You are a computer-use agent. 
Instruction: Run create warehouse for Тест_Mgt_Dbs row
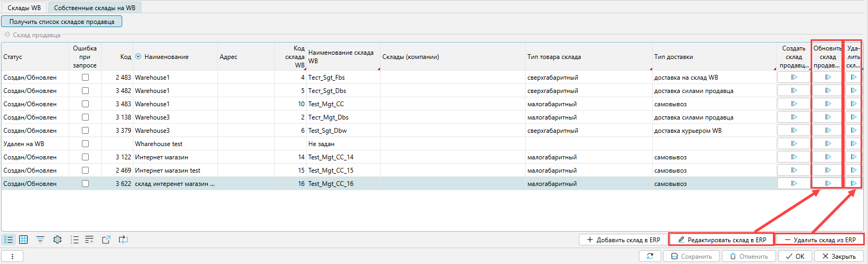click(794, 117)
